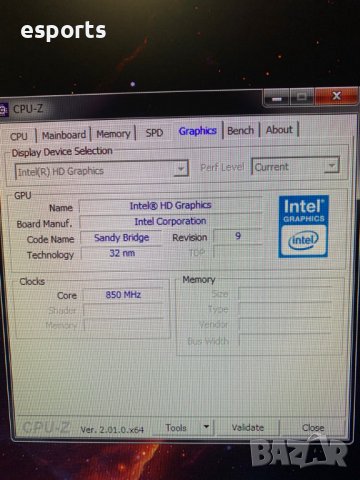The height and width of the screenshot is (480, 360).
Task: Open the Tools dropdown arrow
Action: [206, 427]
